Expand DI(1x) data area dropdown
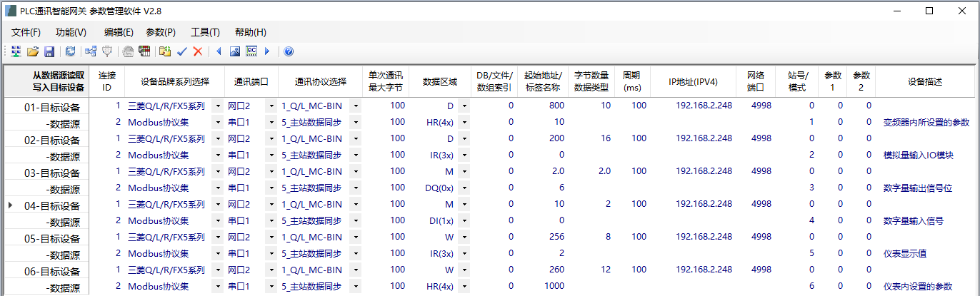The width and height of the screenshot is (980, 296). click(x=464, y=220)
